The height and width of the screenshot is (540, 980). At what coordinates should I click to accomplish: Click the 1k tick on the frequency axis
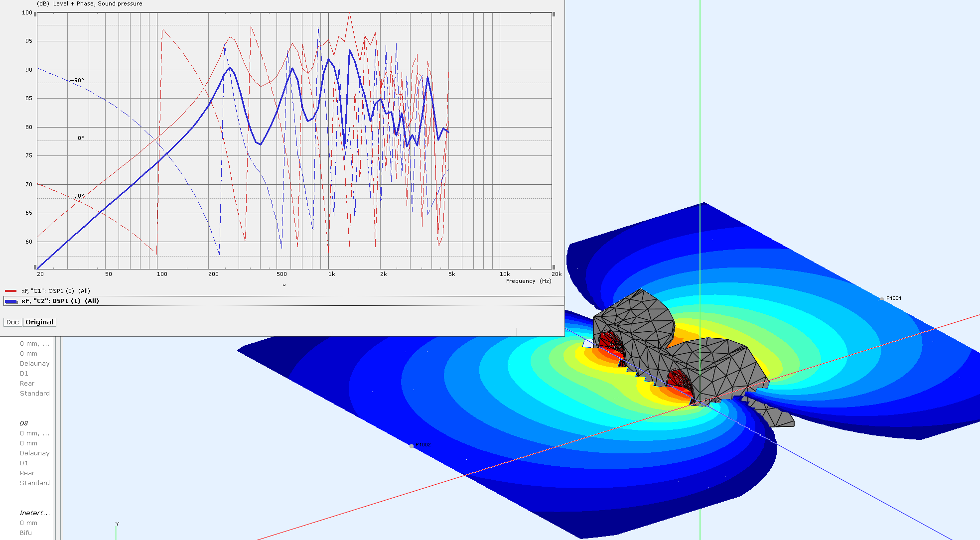[331, 274]
